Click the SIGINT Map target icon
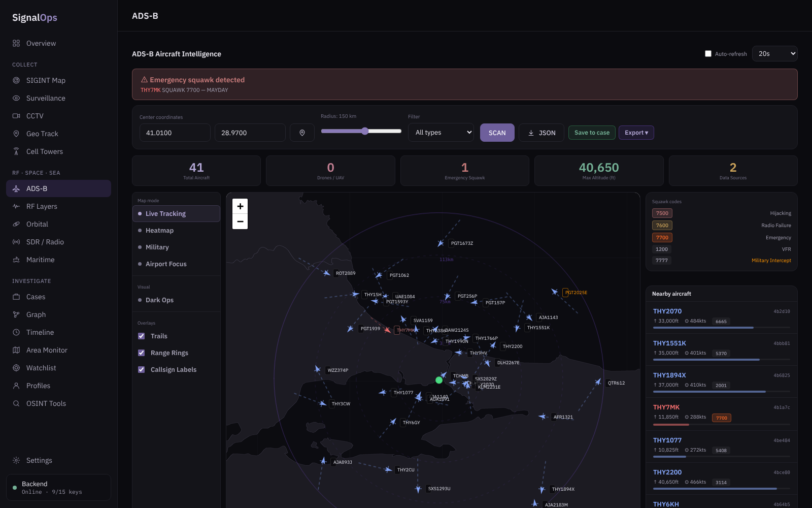Viewport: 812px width, 508px height. point(16,80)
